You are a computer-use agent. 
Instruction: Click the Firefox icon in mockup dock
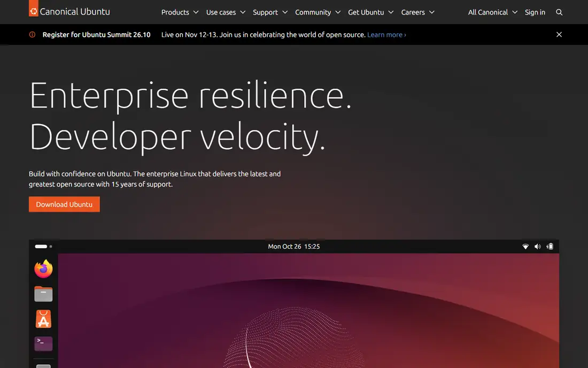pos(43,269)
